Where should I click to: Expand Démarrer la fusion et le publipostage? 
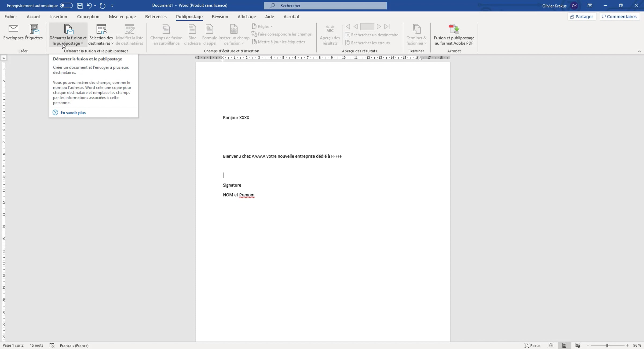tap(68, 35)
